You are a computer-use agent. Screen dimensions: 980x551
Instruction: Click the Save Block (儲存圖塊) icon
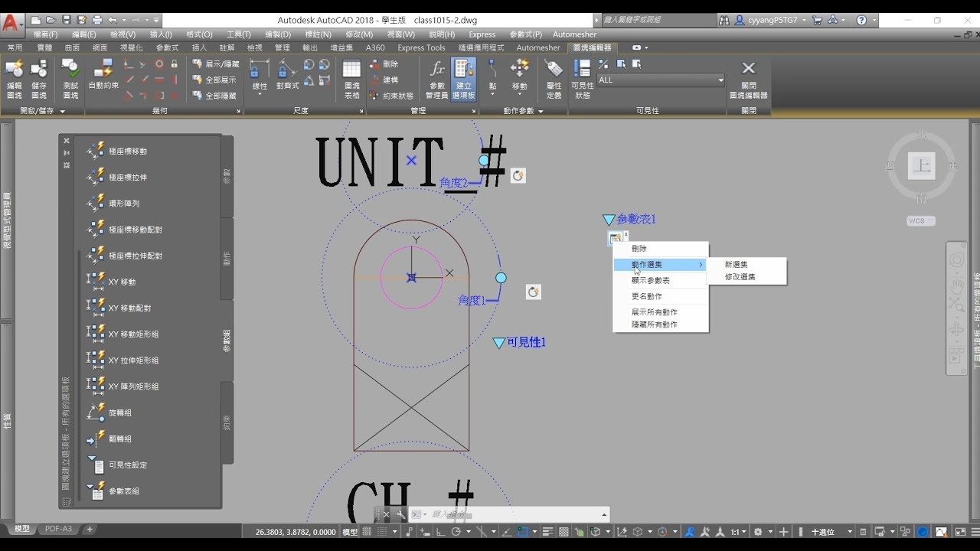point(39,79)
